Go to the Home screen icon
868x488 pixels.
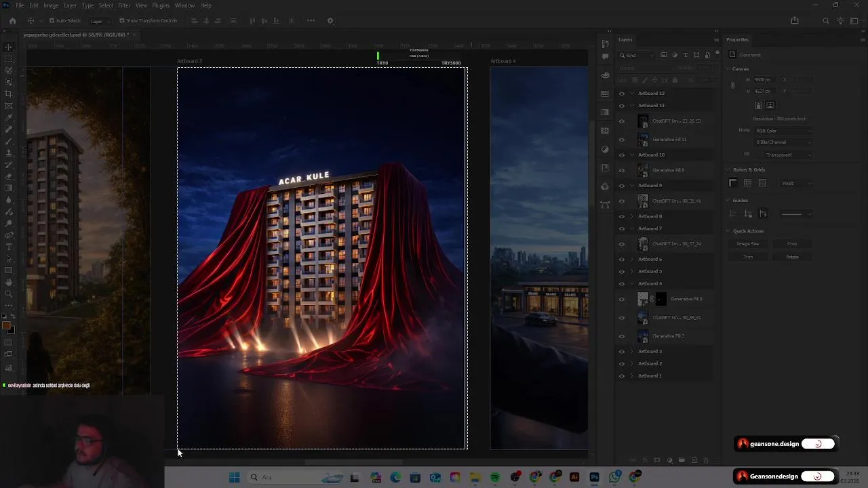(x=12, y=20)
